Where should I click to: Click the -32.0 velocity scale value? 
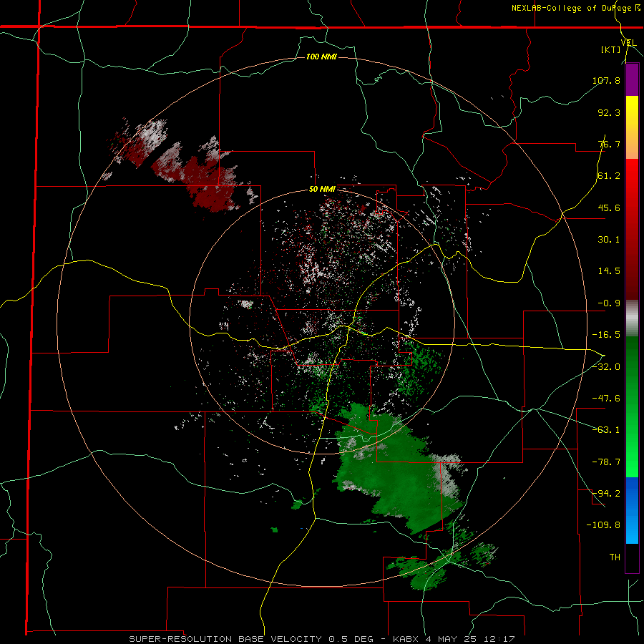[606, 367]
